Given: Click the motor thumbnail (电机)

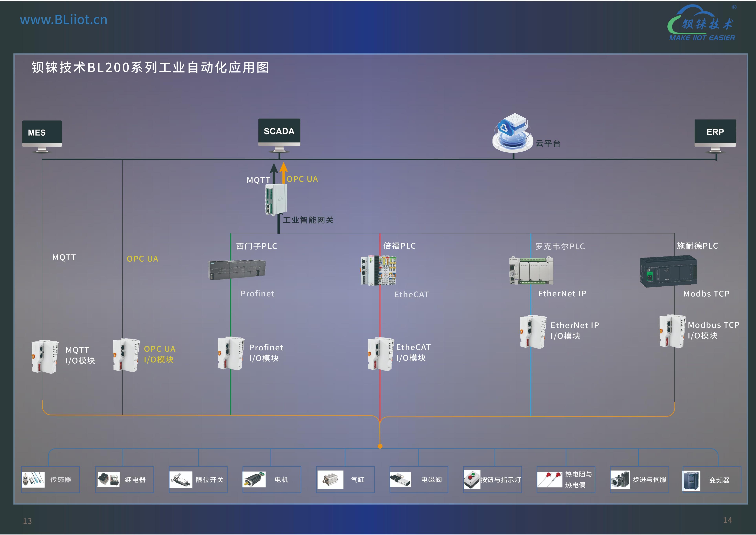Looking at the screenshot, I should (x=254, y=480).
